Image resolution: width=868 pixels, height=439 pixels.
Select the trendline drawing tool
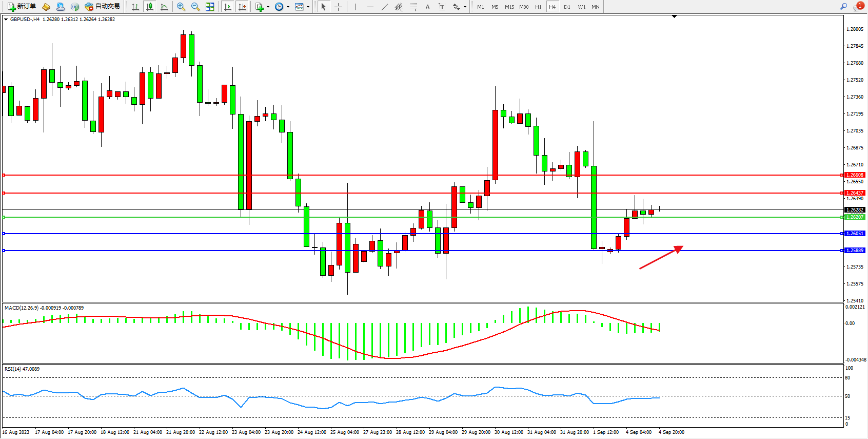click(385, 7)
